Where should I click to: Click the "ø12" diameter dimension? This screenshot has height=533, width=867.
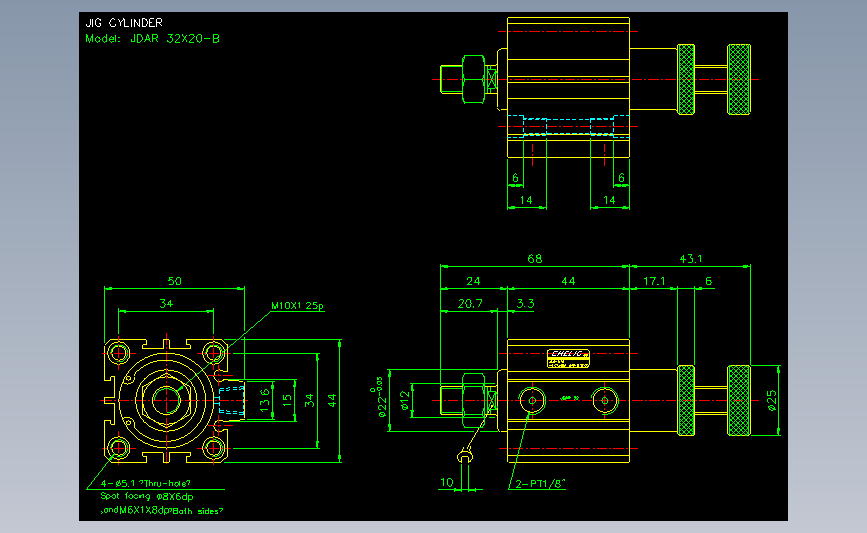click(x=405, y=400)
